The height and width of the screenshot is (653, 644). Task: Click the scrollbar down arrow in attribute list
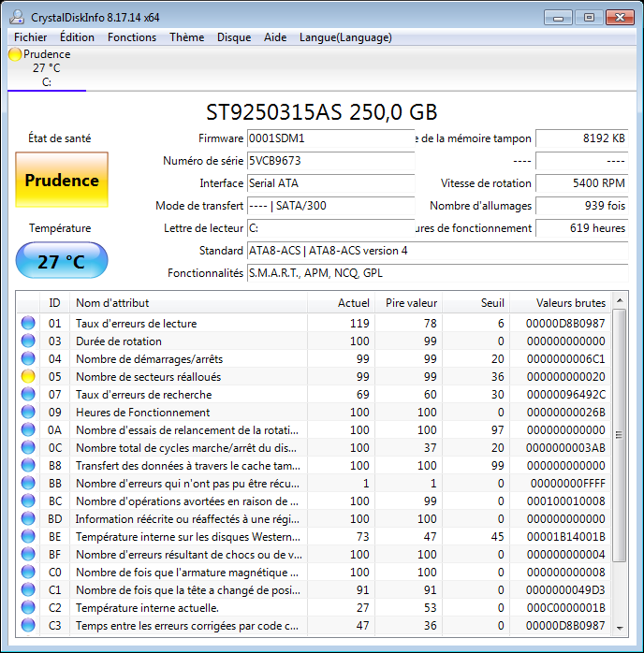619,627
